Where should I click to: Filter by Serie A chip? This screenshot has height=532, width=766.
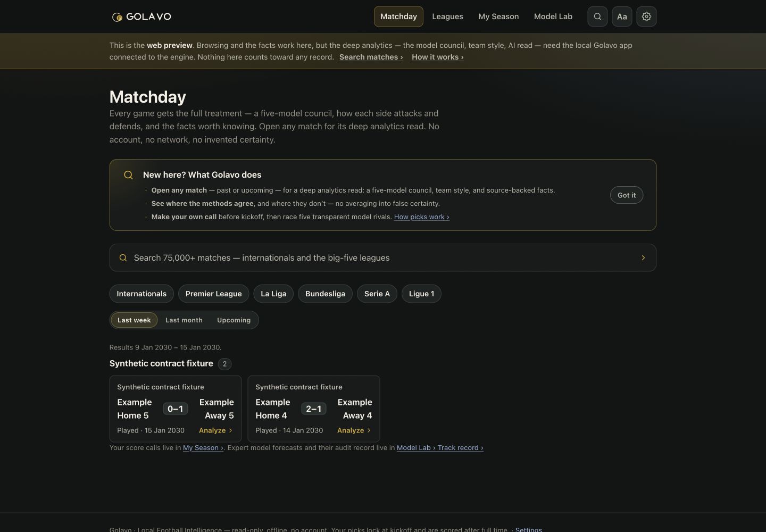[x=377, y=294]
